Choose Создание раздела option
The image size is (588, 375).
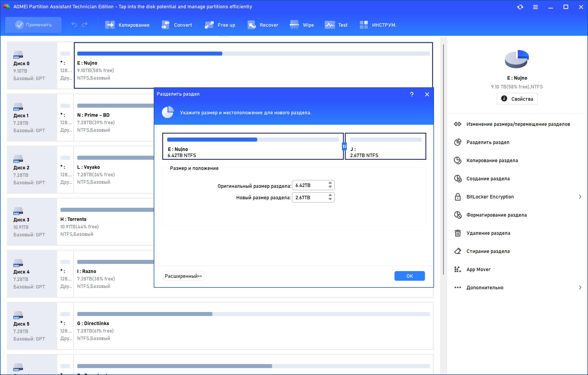point(488,179)
